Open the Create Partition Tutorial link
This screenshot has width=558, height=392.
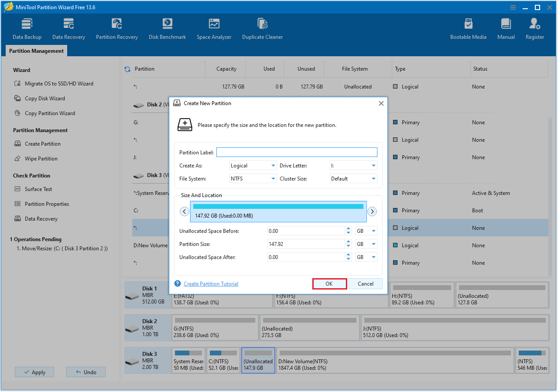tap(211, 284)
